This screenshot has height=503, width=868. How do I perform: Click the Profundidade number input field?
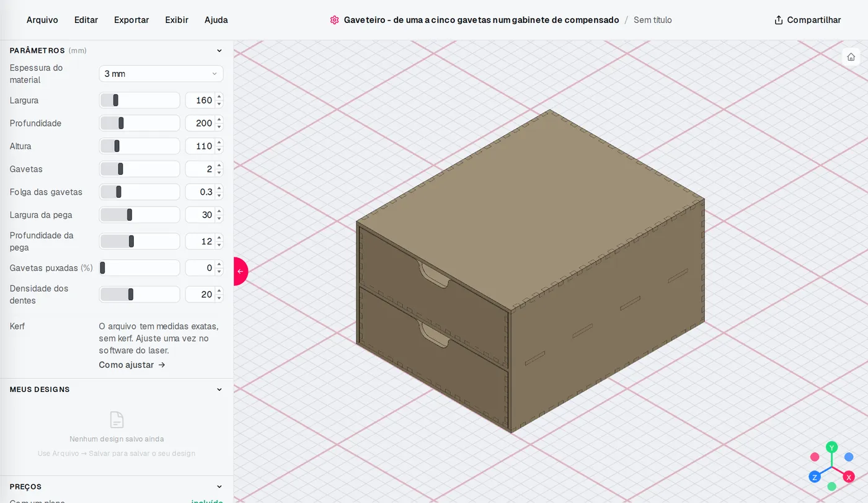click(200, 123)
